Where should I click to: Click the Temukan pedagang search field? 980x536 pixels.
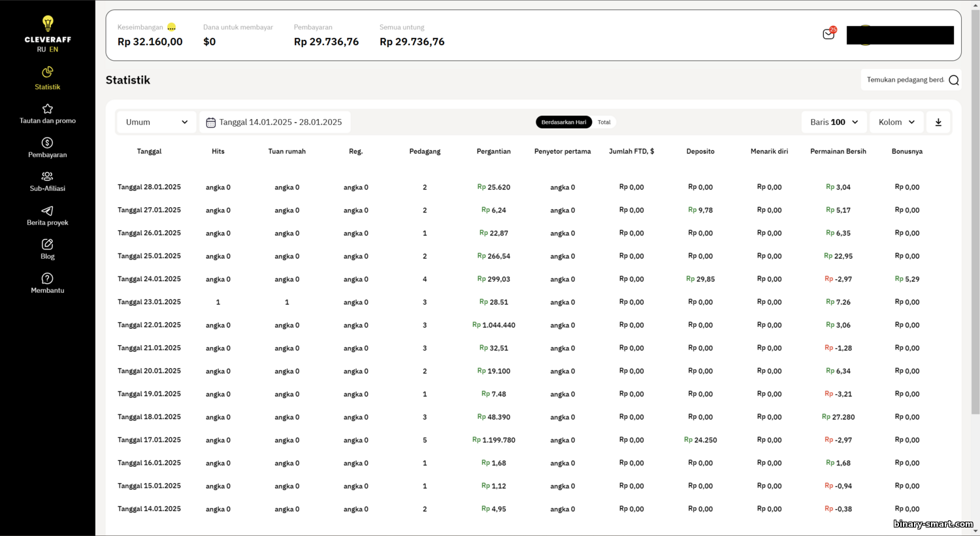click(x=905, y=80)
